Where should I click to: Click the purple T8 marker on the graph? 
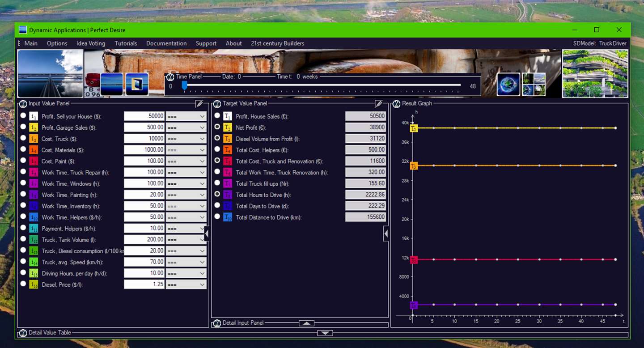coord(414,305)
